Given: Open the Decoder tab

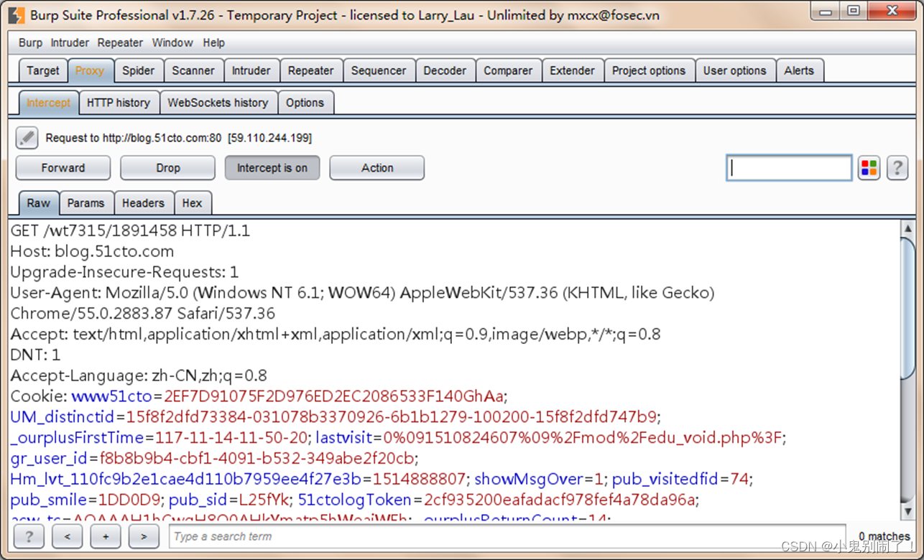Looking at the screenshot, I should [445, 70].
